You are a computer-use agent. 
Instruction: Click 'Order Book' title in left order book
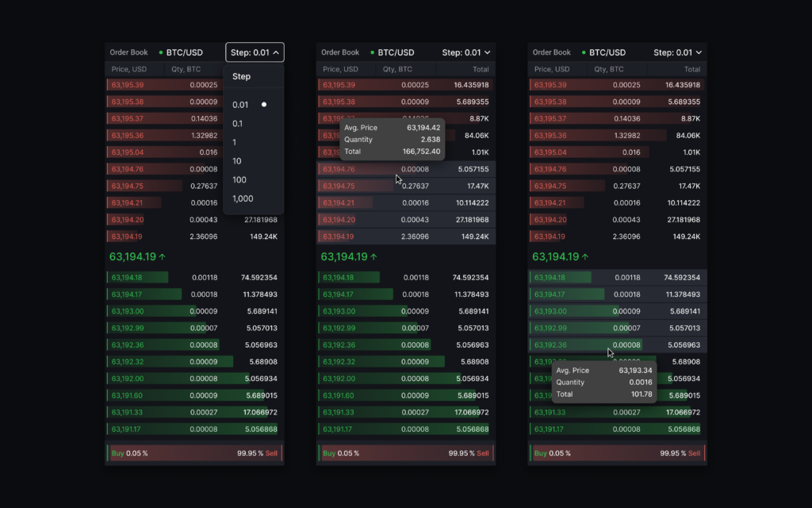(129, 52)
